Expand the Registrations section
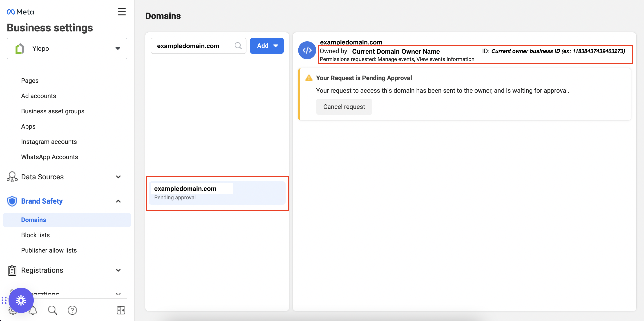 tap(118, 270)
